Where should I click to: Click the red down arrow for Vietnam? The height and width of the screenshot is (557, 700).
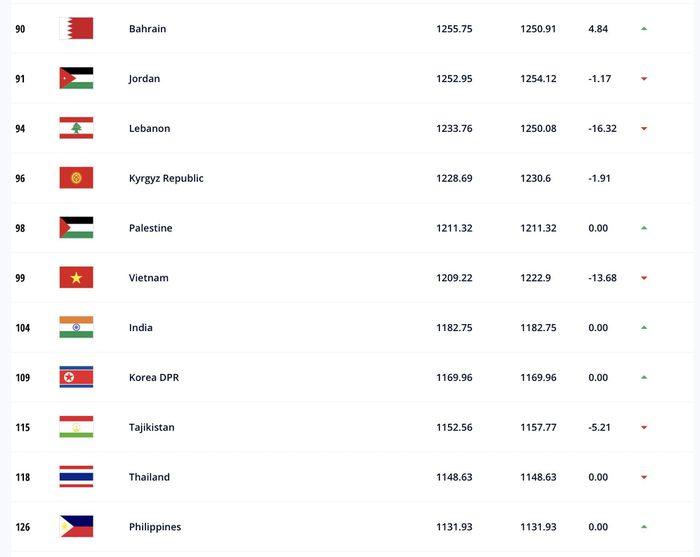coord(644,278)
